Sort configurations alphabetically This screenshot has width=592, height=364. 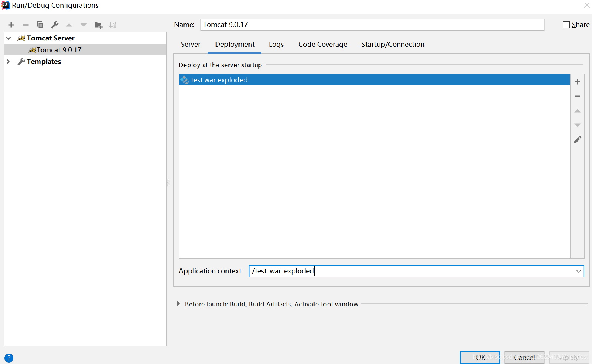click(113, 25)
